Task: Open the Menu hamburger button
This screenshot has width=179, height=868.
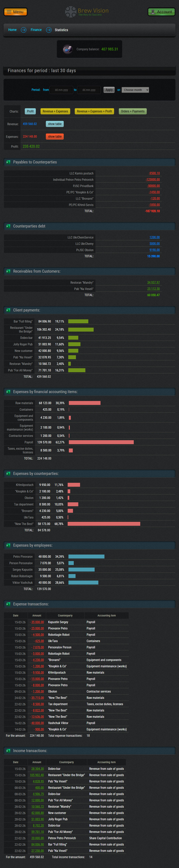Action: coord(16,12)
